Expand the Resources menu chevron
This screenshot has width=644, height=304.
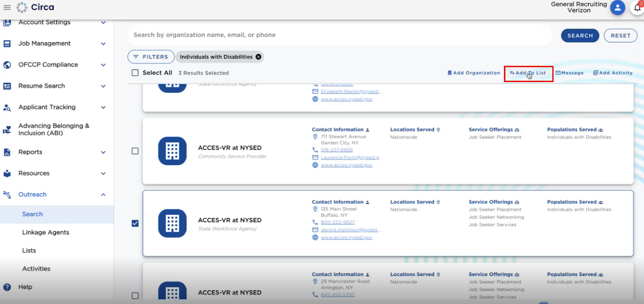point(103,174)
